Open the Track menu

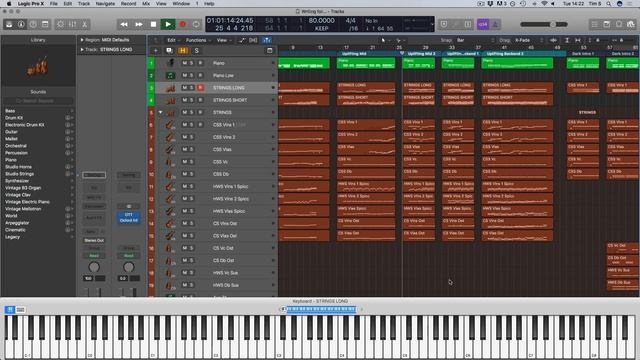coord(84,4)
